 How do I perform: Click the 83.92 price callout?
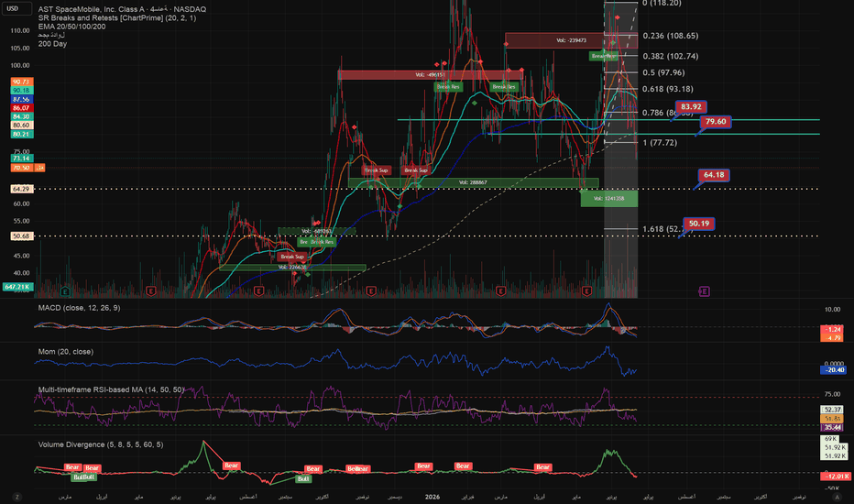(691, 107)
